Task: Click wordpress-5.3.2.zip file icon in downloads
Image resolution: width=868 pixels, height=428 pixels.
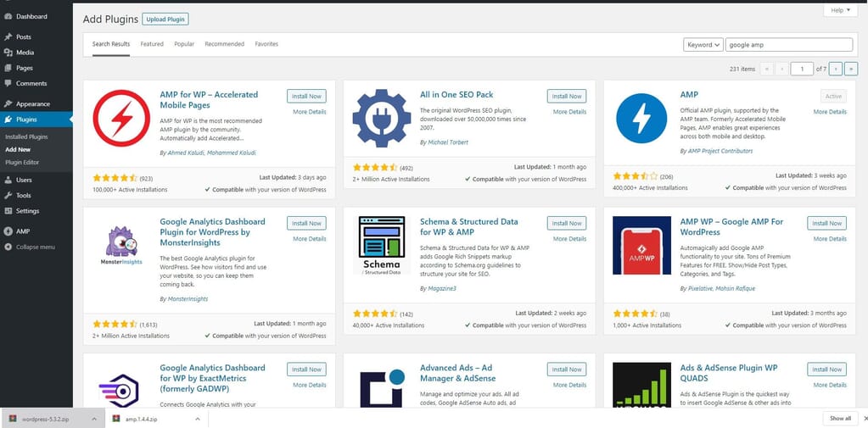Action: coord(13,419)
